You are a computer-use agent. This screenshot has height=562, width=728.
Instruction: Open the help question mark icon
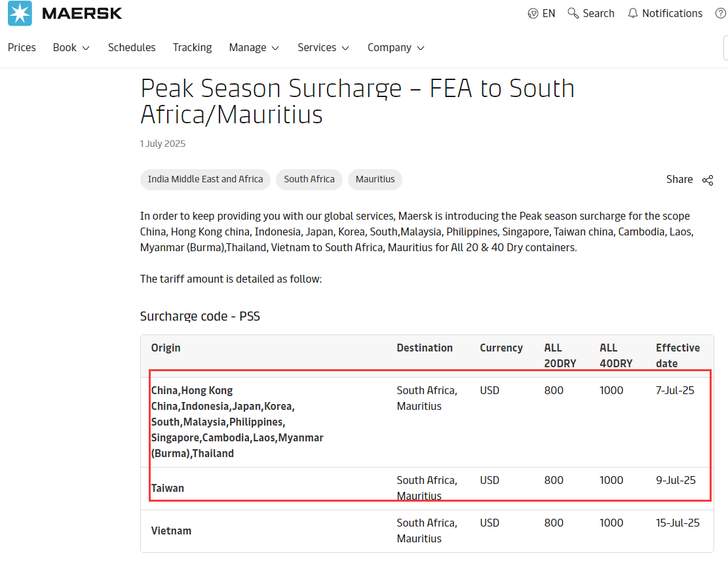tap(721, 14)
